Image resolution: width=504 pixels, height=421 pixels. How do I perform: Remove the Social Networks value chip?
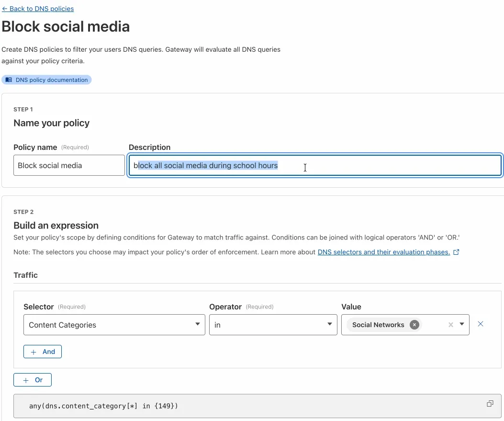(414, 325)
